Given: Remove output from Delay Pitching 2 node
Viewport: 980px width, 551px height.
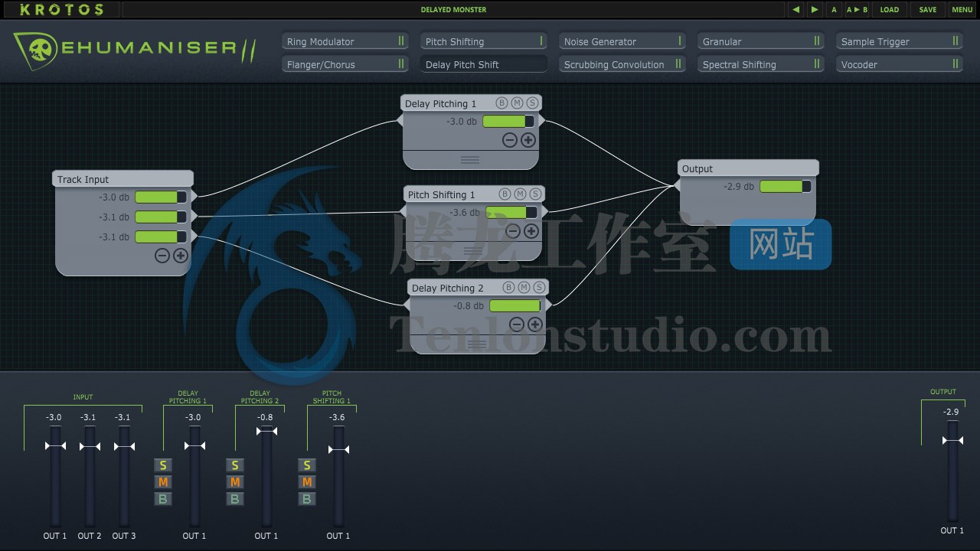Looking at the screenshot, I should click(x=517, y=324).
